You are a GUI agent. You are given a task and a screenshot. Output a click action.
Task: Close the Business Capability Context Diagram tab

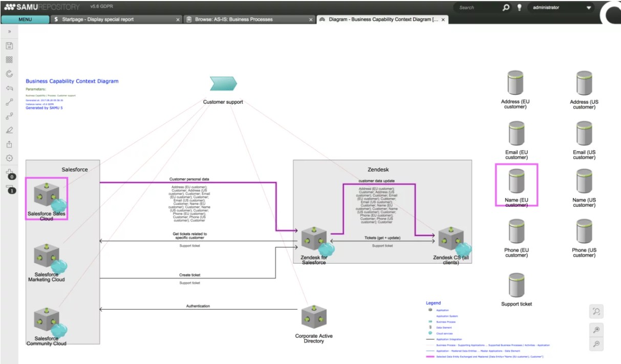tap(443, 19)
